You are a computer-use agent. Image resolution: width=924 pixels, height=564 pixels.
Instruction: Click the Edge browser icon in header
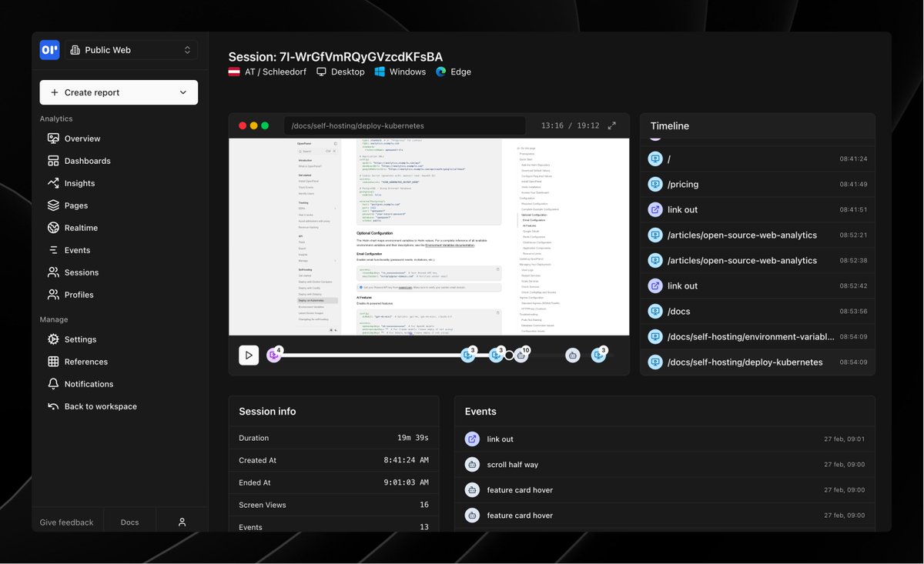(441, 72)
